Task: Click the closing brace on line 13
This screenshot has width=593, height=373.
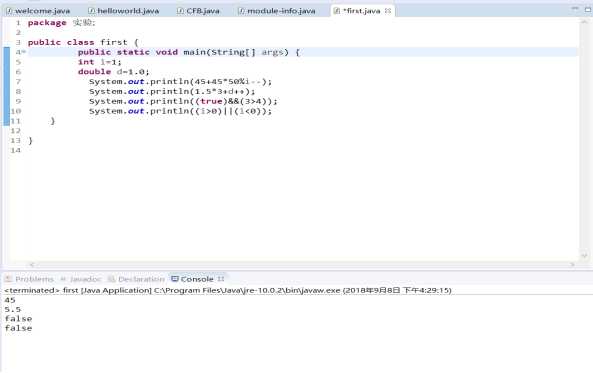Action: click(x=31, y=141)
